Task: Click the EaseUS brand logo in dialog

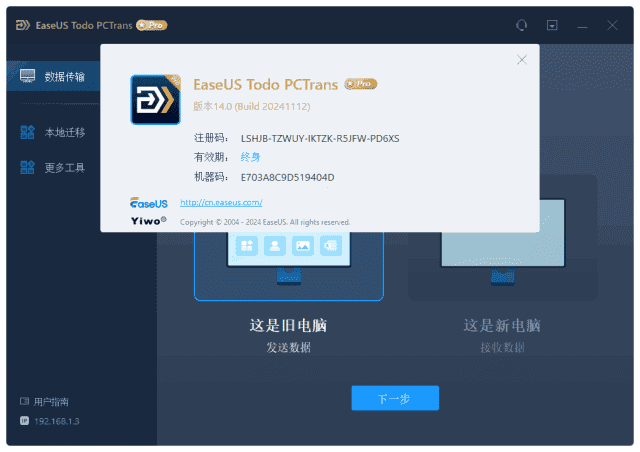Action: click(x=149, y=202)
